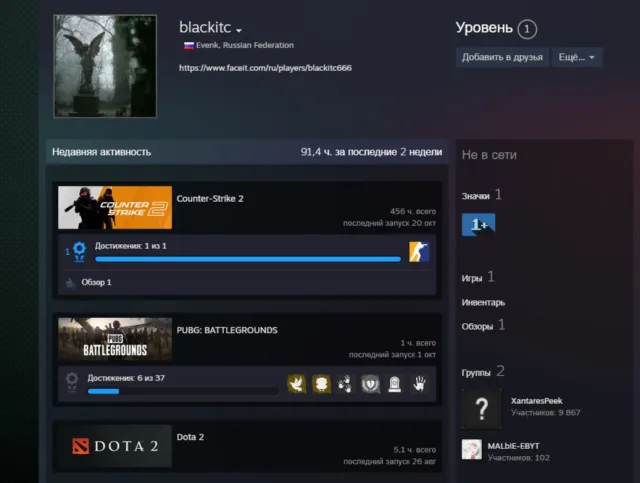Open the blackitc profile avatar image
This screenshot has width=640, height=483.
(x=105, y=66)
